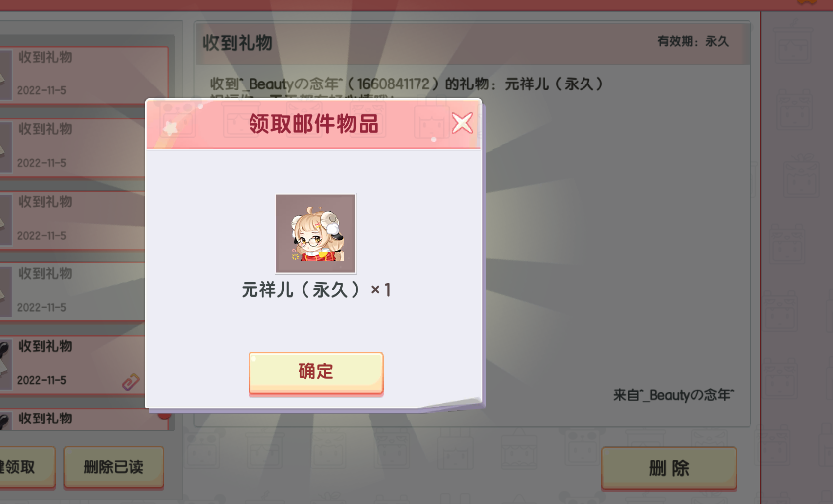Viewport: 833px width, 504px height.
Task: Open the last partially visible 收到礼物 mail
Action: tap(85, 420)
